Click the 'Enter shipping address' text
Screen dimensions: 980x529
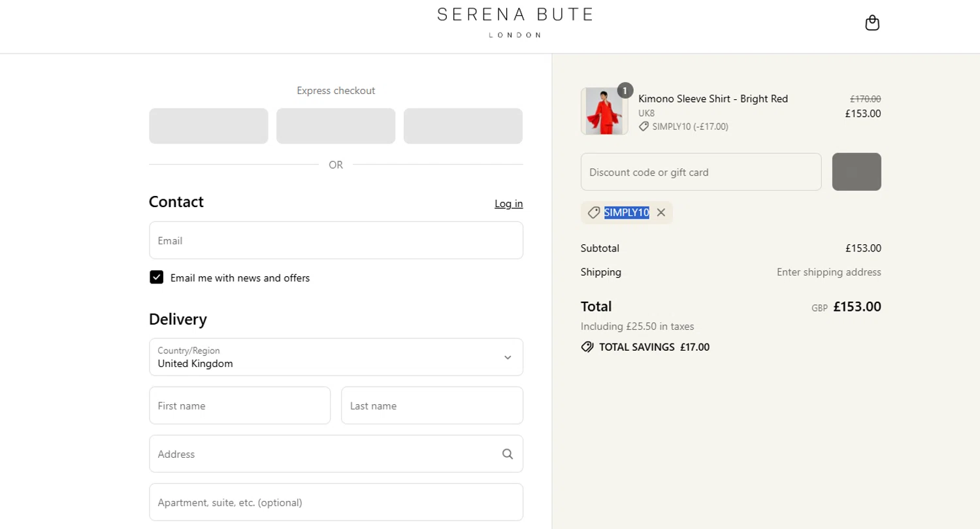pyautogui.click(x=829, y=272)
